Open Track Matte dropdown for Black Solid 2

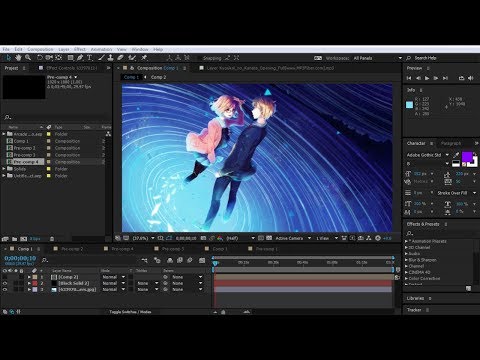pyautogui.click(x=148, y=283)
